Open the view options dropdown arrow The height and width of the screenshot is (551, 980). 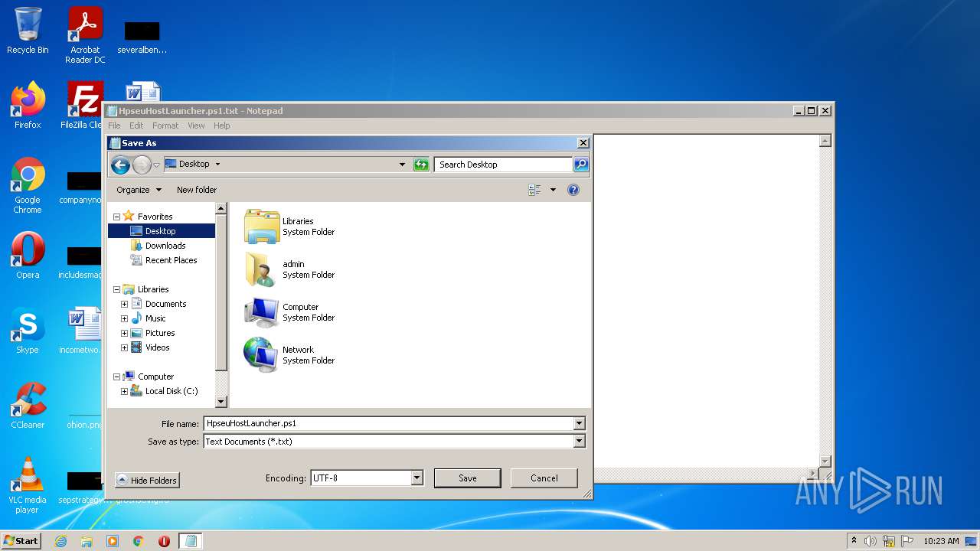point(553,190)
